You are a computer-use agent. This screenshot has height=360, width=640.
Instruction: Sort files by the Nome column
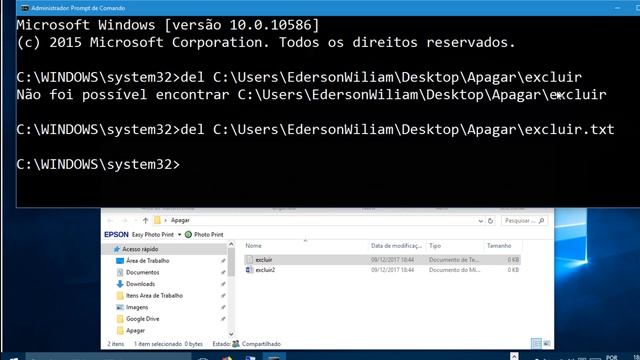[x=253, y=246]
